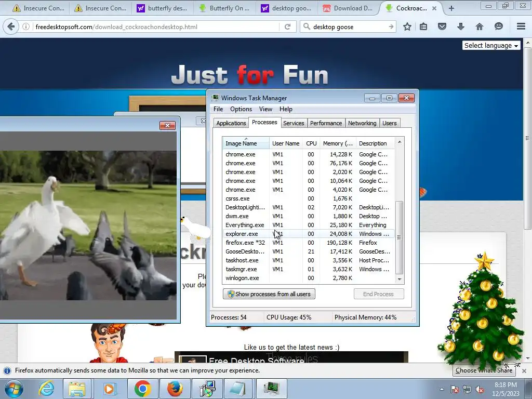Open the Firefox hamburger menu
The image size is (532, 399).
tap(521, 26)
